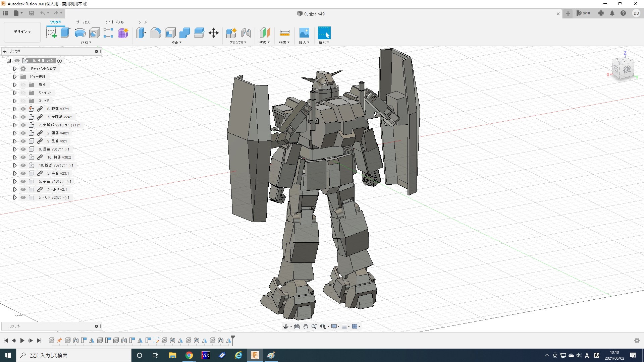The image size is (644, 362).
Task: Select the Revolve tool icon
Action: tap(80, 33)
